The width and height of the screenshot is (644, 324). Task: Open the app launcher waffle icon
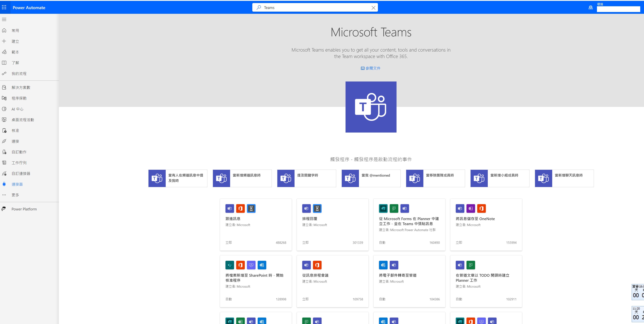pyautogui.click(x=4, y=8)
